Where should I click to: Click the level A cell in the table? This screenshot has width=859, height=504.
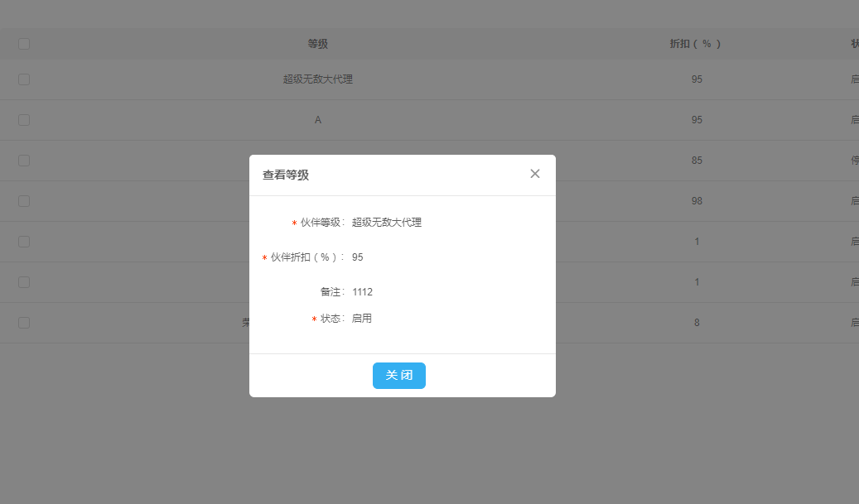[x=317, y=120]
